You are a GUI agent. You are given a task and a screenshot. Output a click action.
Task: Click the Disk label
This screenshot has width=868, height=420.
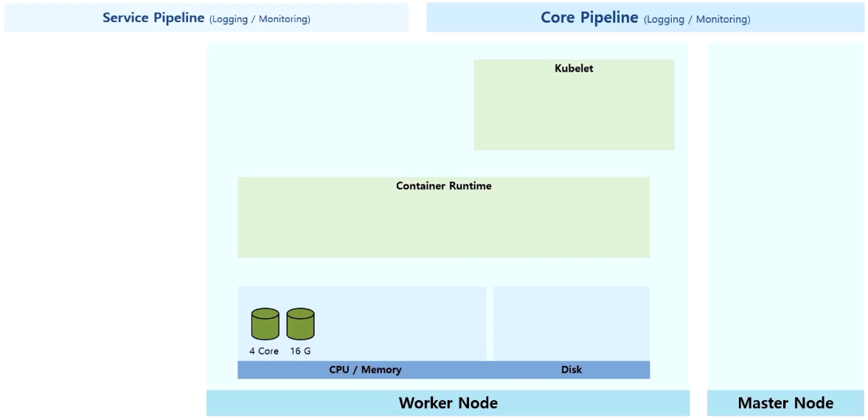click(x=572, y=370)
